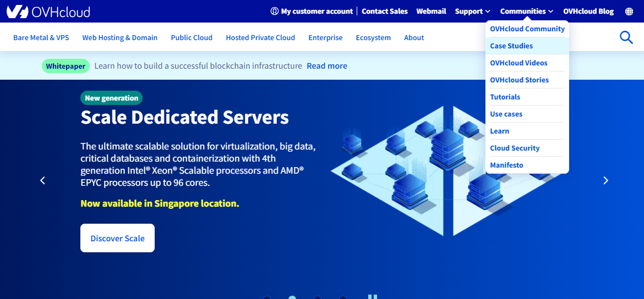Viewport: 644px width, 299px height.
Task: Select Cloud Security in the dropdown
Action: (527, 148)
